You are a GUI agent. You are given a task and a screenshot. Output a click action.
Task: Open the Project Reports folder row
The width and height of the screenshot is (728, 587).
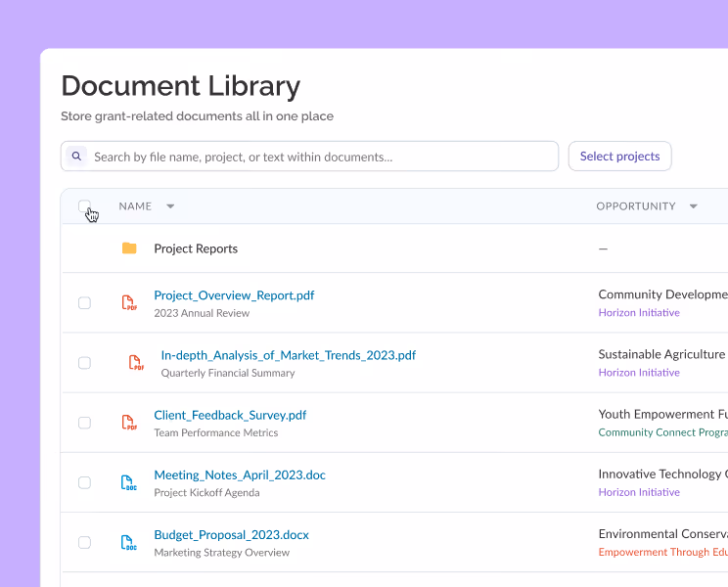coord(394,248)
